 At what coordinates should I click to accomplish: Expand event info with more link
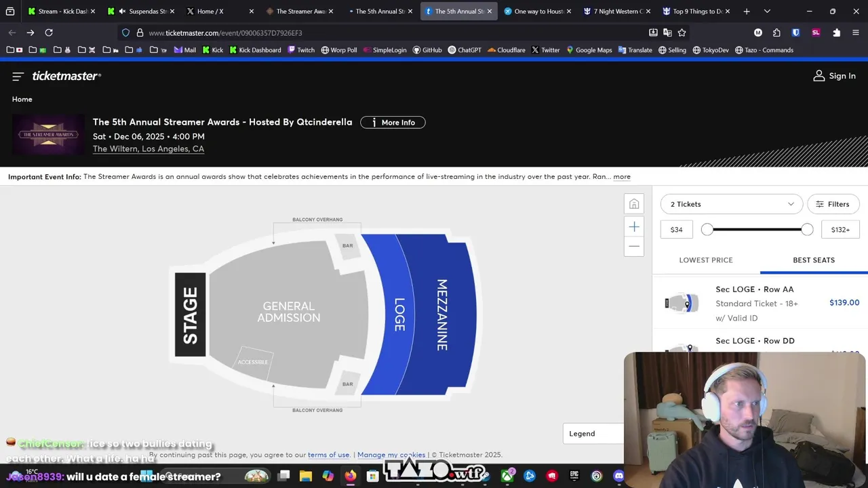pos(622,177)
